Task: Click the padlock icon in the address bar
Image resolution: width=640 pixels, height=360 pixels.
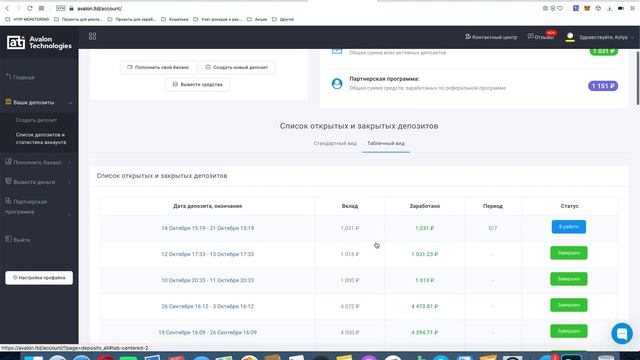Action: point(71,8)
